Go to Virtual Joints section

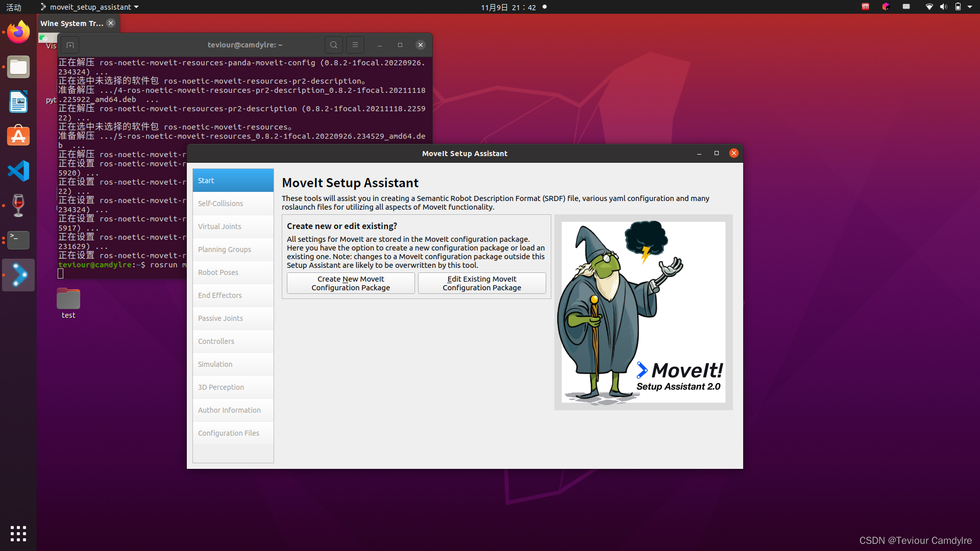click(233, 227)
